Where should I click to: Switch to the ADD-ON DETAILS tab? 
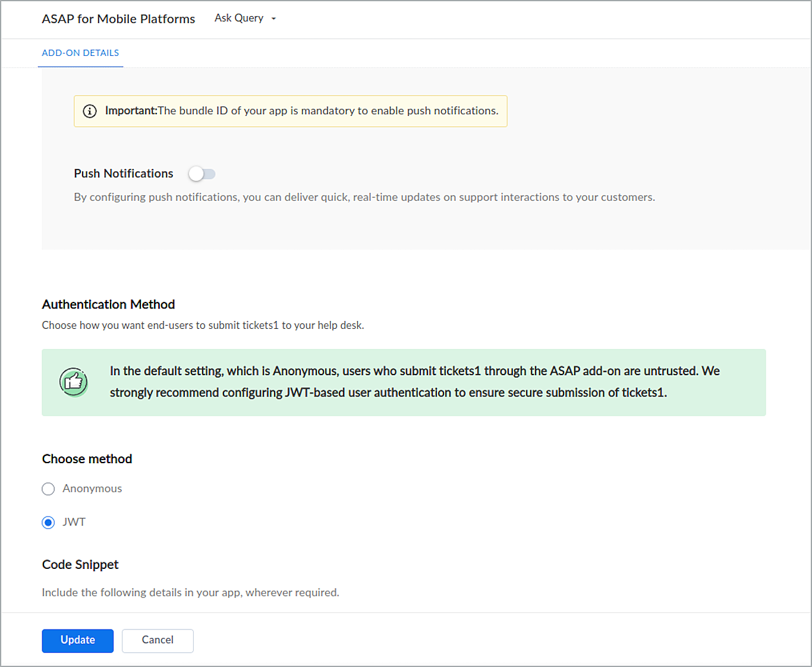pos(80,53)
